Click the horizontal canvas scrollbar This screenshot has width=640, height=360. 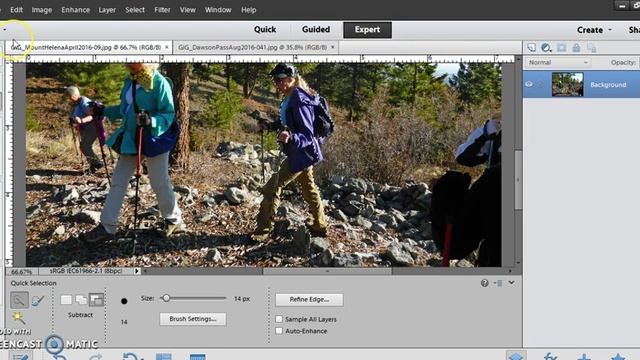[x=327, y=271]
